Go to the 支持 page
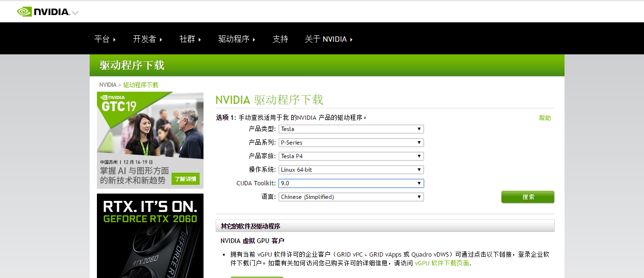Image resolution: width=644 pixels, height=278 pixels. [x=280, y=39]
